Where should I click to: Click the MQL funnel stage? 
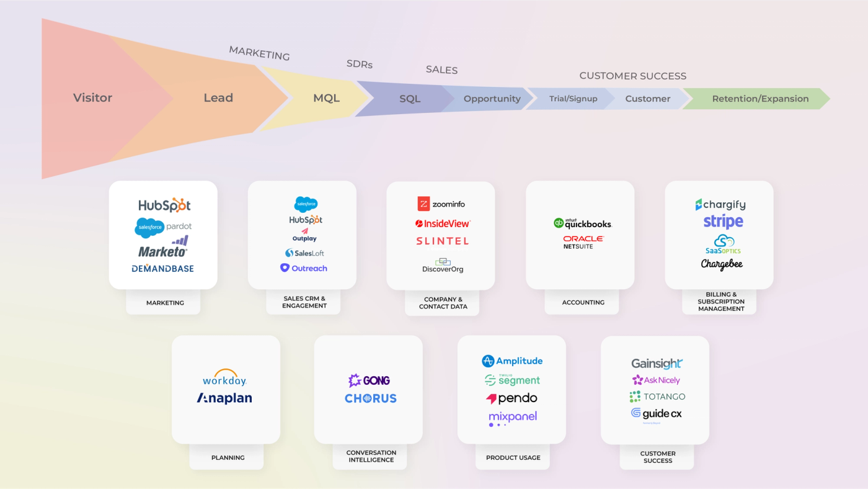pyautogui.click(x=327, y=98)
